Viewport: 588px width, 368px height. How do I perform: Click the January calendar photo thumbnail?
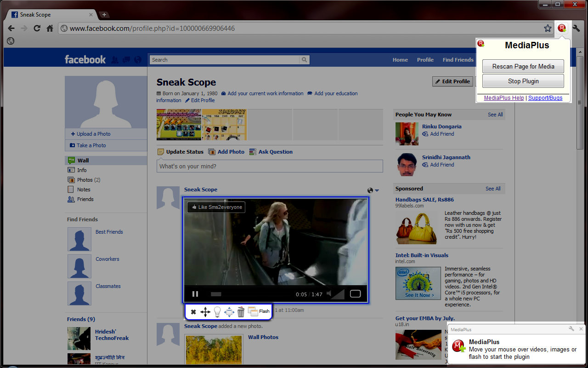tap(224, 125)
